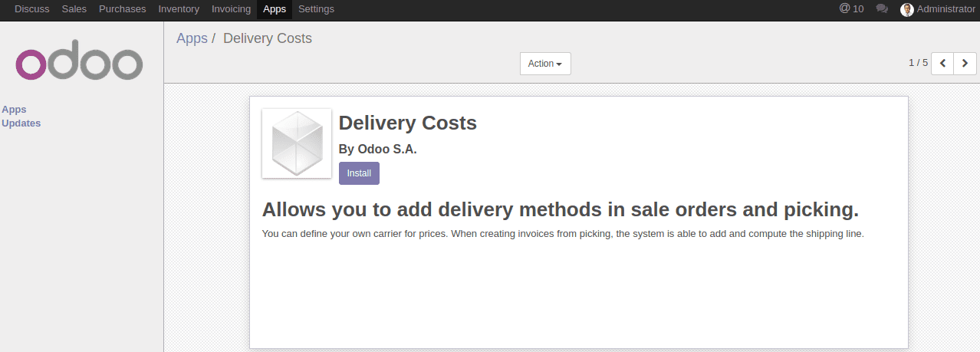Viewport: 980px width, 352px height.
Task: Click the 1 / 5 pager counter
Action: pos(918,63)
